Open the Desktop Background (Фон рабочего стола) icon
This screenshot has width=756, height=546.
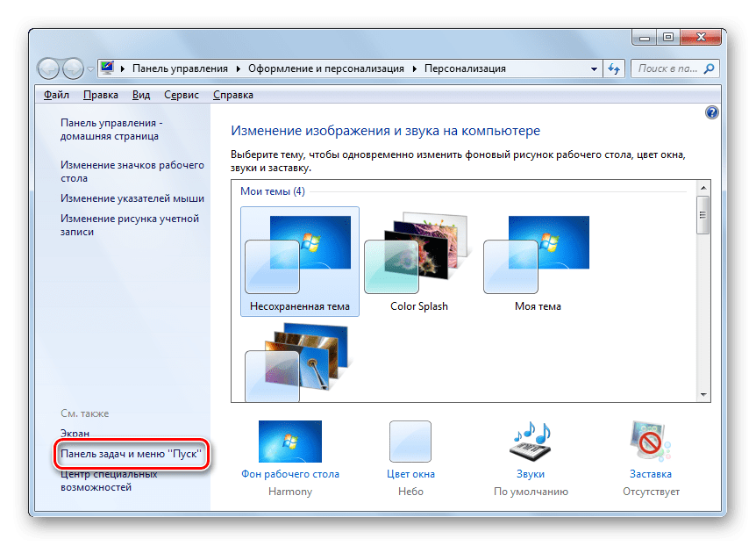[289, 442]
